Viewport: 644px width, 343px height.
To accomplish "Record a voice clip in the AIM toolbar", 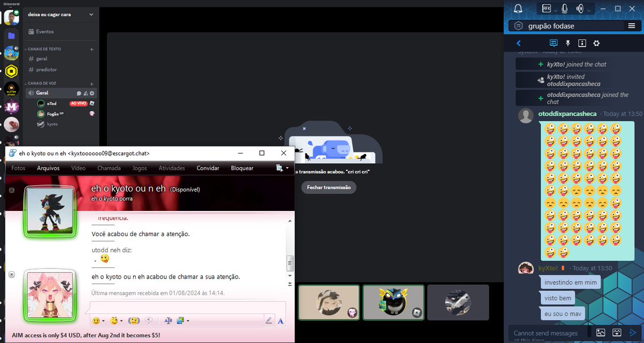I will [x=149, y=320].
